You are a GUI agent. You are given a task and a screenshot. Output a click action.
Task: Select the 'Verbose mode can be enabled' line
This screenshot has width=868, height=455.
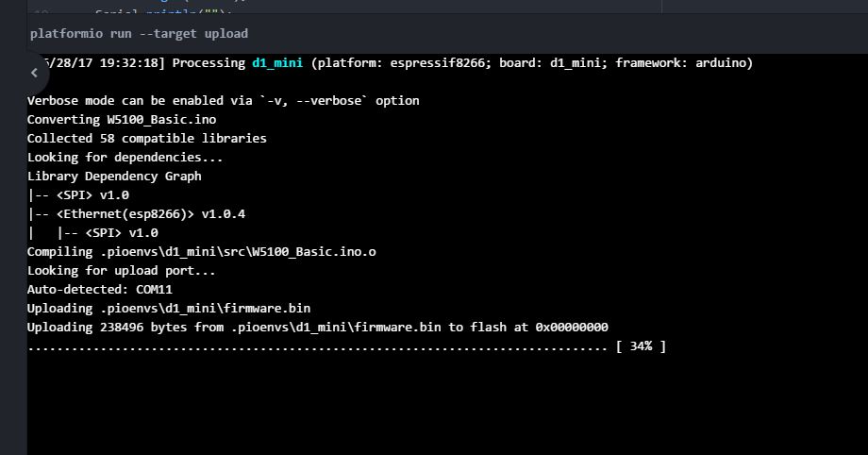223,101
